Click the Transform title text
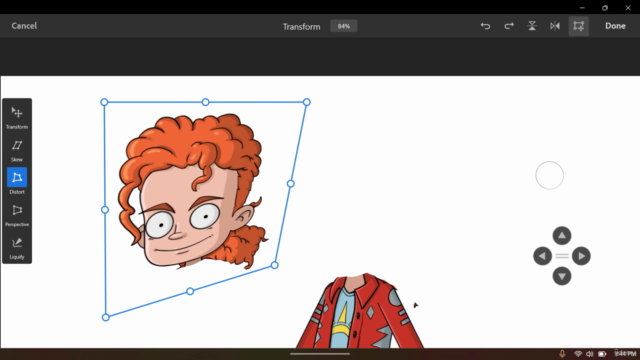The width and height of the screenshot is (640, 360). click(302, 27)
